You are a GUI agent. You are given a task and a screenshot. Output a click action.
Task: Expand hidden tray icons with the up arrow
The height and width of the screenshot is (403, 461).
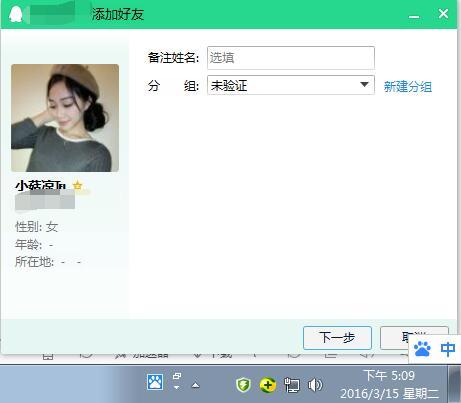coord(196,386)
